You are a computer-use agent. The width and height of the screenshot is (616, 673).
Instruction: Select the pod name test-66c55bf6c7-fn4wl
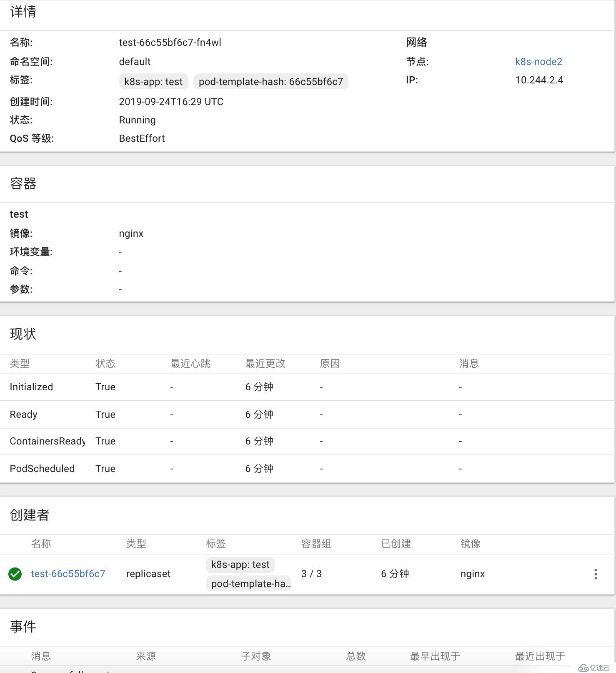pyautogui.click(x=170, y=43)
